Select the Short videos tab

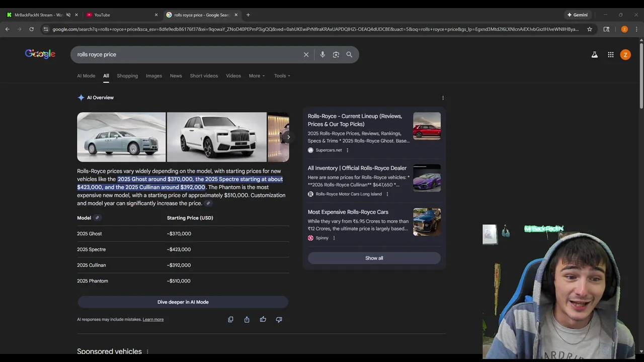(x=204, y=76)
